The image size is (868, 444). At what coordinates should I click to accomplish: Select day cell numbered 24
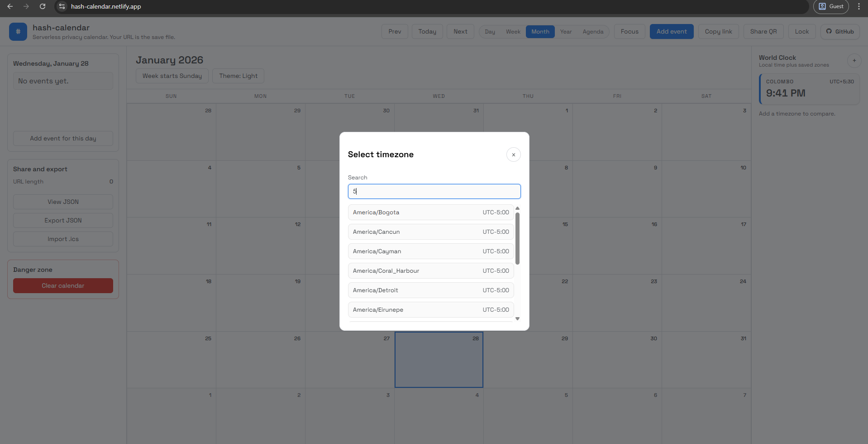point(706,303)
